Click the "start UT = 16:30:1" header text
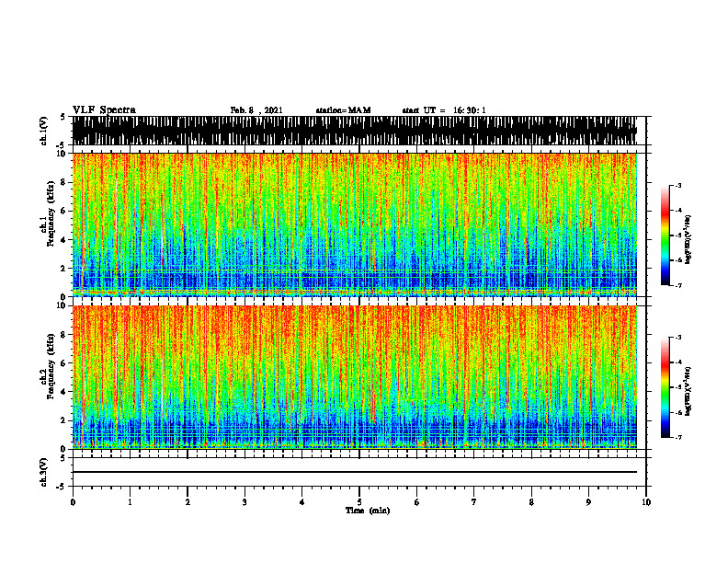The width and height of the screenshot is (728, 563). (444, 110)
